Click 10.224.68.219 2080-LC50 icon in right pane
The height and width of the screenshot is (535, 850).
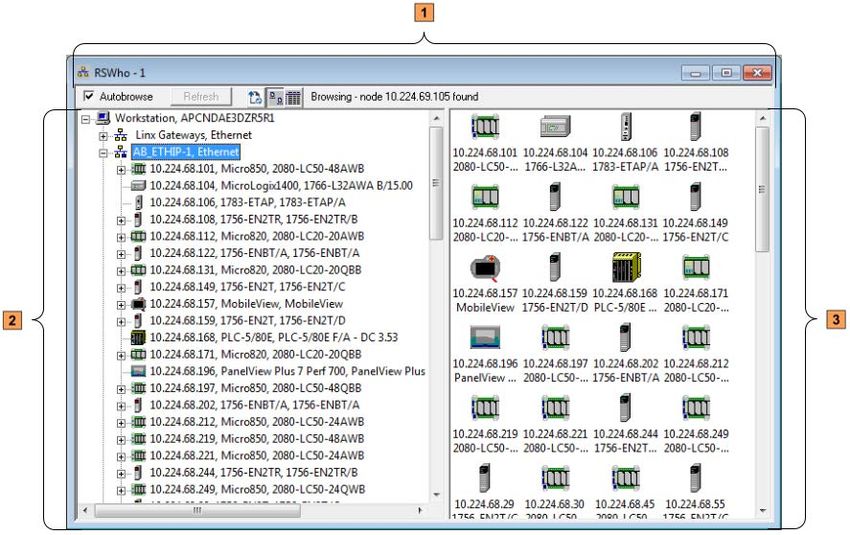(485, 408)
